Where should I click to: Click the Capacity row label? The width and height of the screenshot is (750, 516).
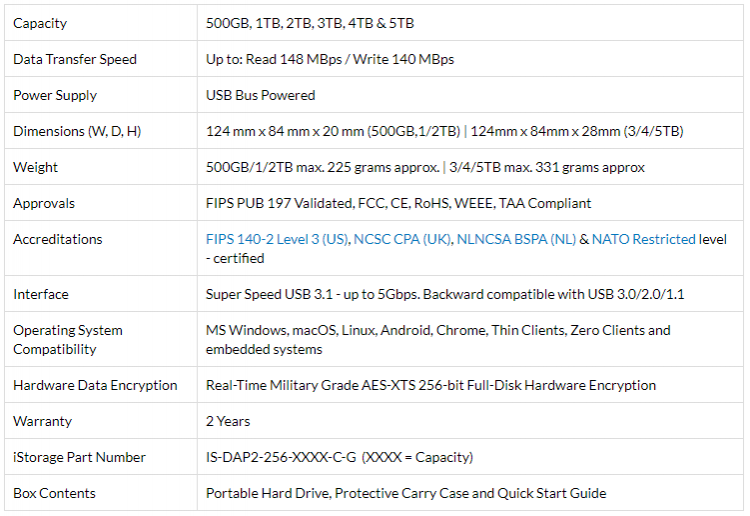(40, 23)
